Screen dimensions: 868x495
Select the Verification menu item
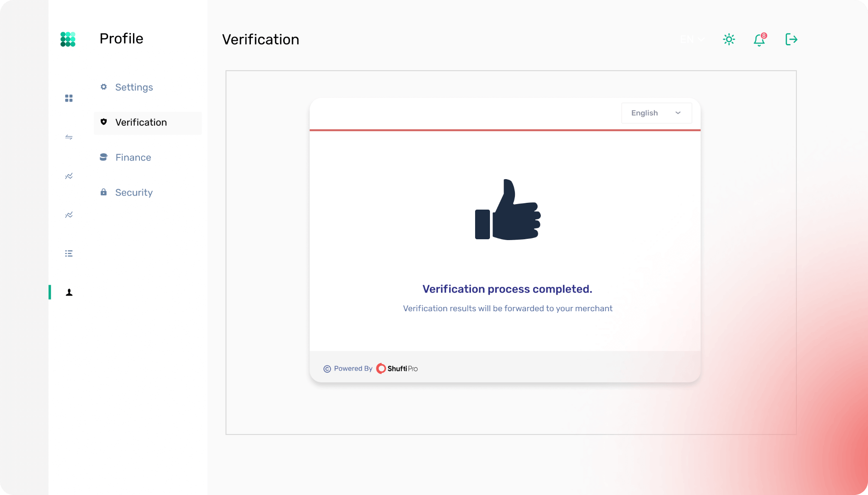pyautogui.click(x=141, y=122)
